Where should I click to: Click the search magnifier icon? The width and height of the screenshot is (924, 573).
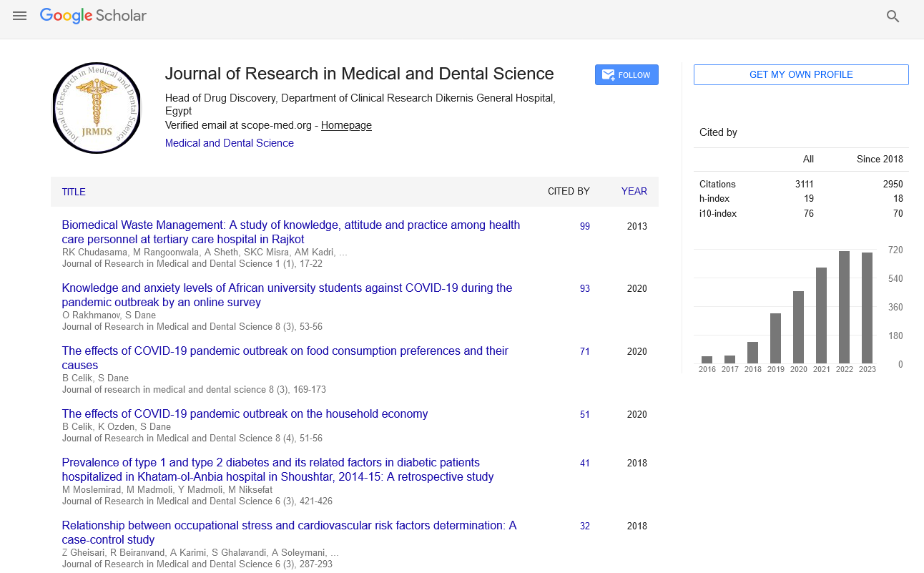[893, 16]
